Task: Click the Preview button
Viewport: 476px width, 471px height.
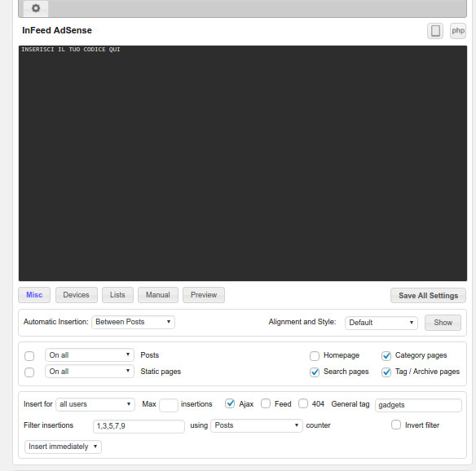Action: (204, 295)
